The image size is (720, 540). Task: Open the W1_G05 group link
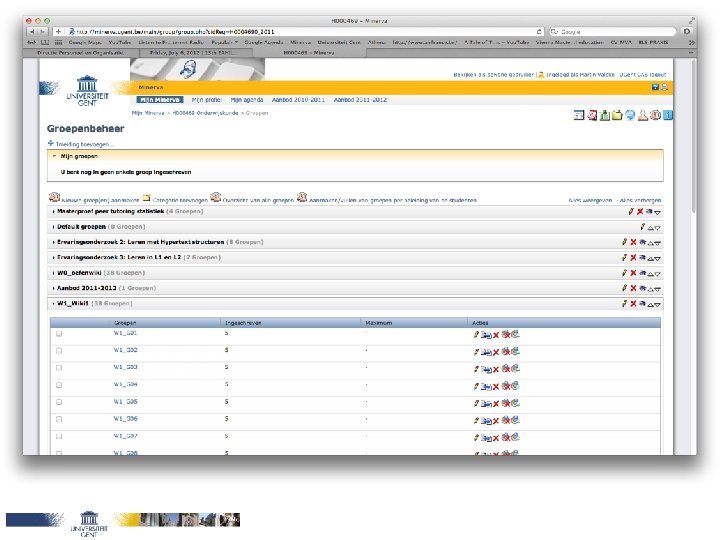pos(125,402)
